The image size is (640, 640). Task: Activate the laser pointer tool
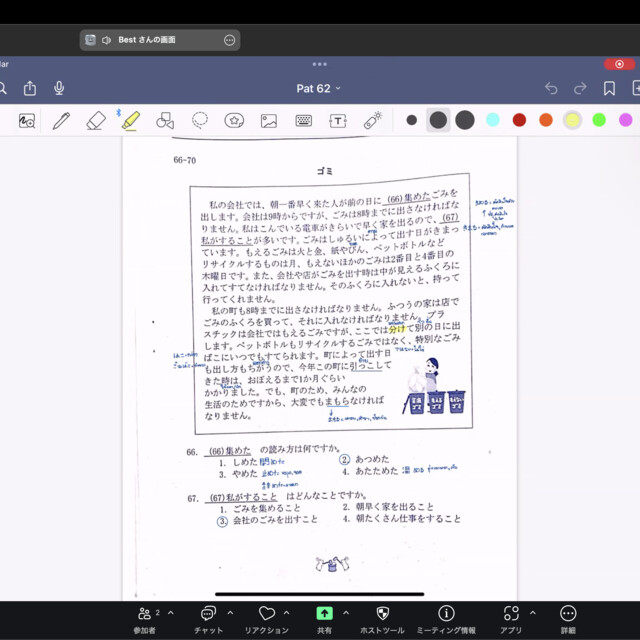tap(373, 120)
